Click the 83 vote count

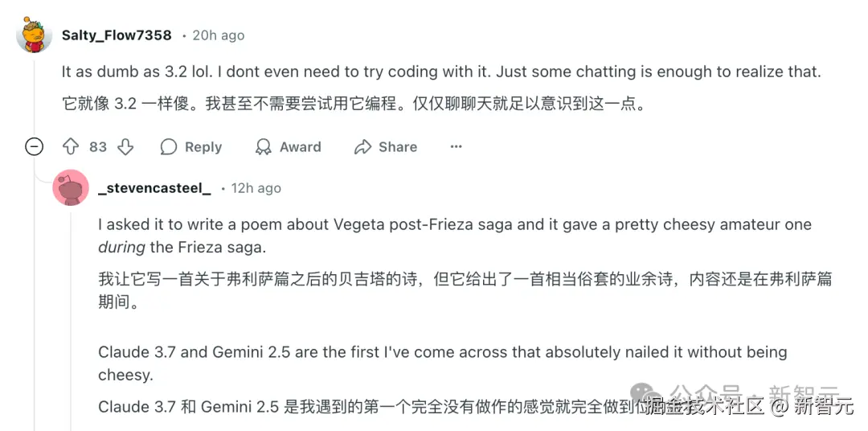pos(98,147)
